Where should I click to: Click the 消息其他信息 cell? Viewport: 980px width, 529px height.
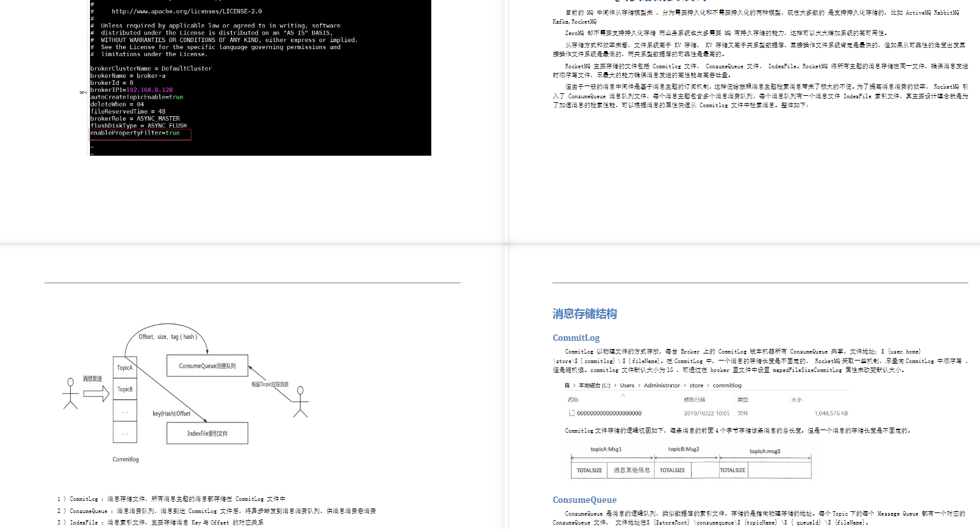632,470
